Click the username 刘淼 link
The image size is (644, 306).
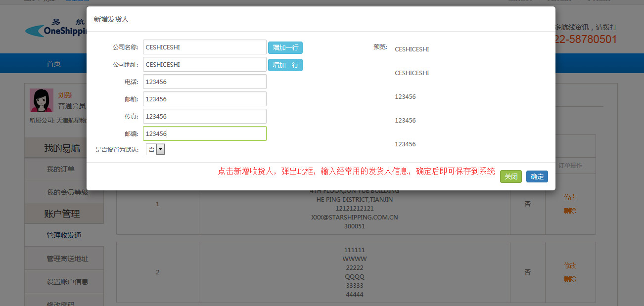[65, 95]
